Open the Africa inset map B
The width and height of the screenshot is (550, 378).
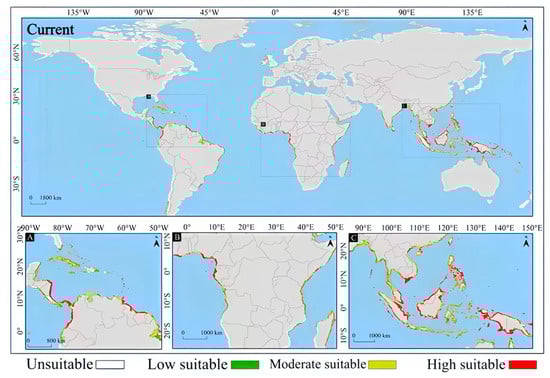(254, 291)
